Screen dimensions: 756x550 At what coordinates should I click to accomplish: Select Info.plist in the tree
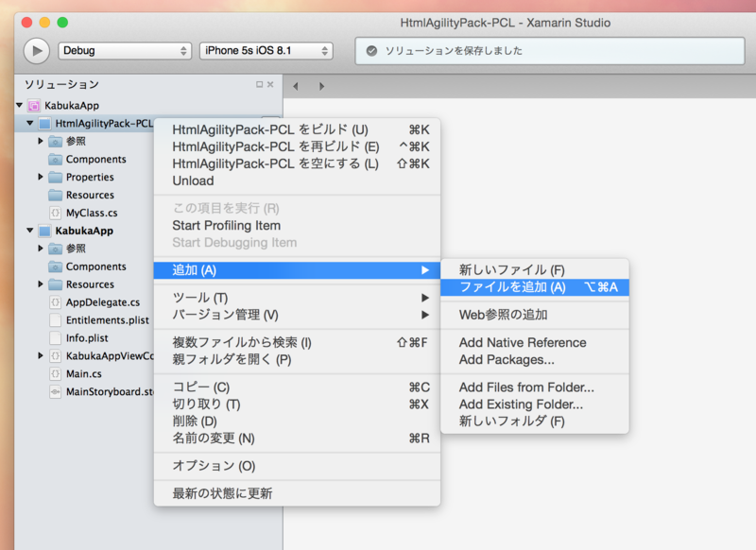pyautogui.click(x=87, y=338)
